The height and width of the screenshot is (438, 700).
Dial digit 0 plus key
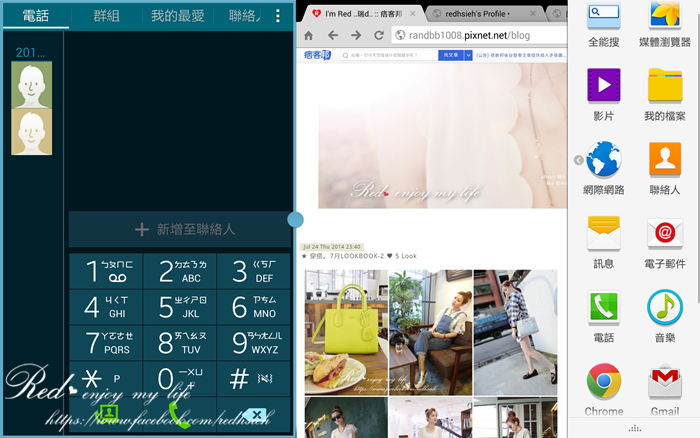180,379
